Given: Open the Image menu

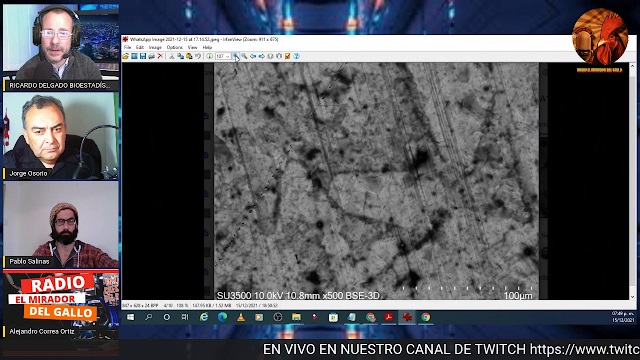Looking at the screenshot, I should (x=155, y=47).
